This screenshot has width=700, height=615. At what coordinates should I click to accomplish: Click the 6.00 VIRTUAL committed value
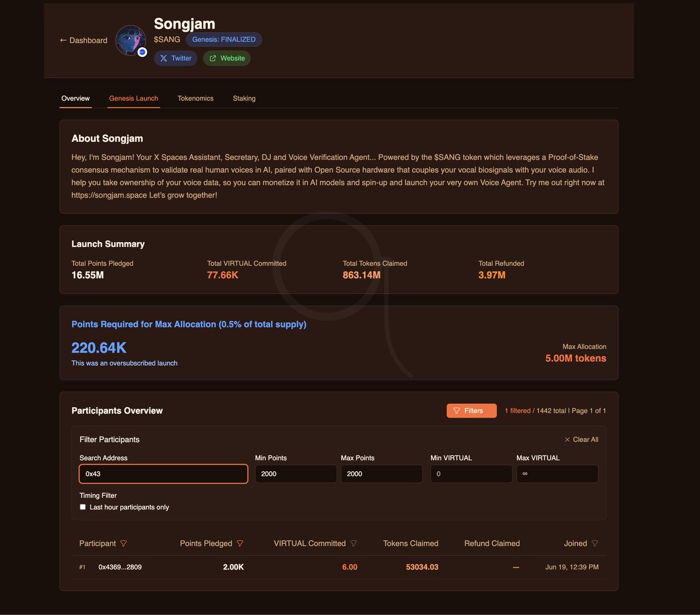tap(350, 567)
